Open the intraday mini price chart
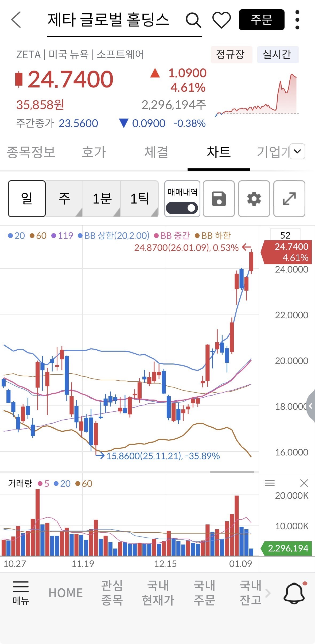Screen dimensions: 315x644 pyautogui.click(x=257, y=95)
